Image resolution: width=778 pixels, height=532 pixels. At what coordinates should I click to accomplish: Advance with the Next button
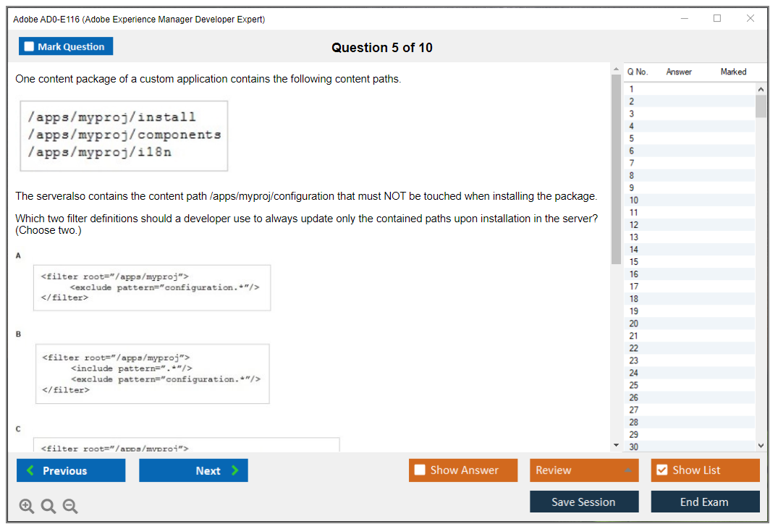(193, 470)
